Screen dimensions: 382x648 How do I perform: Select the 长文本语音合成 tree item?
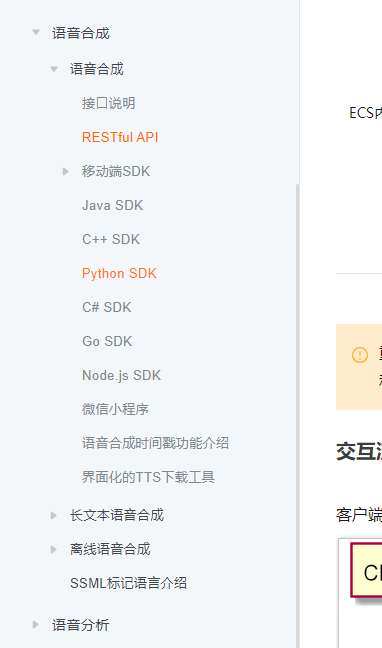pyautogui.click(x=117, y=515)
